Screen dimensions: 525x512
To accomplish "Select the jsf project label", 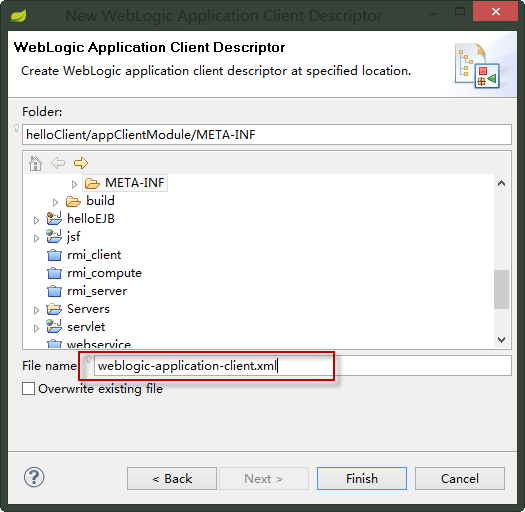I will click(x=73, y=237).
